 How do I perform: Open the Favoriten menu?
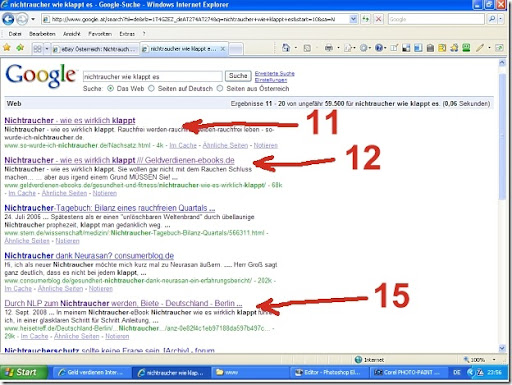[x=100, y=34]
